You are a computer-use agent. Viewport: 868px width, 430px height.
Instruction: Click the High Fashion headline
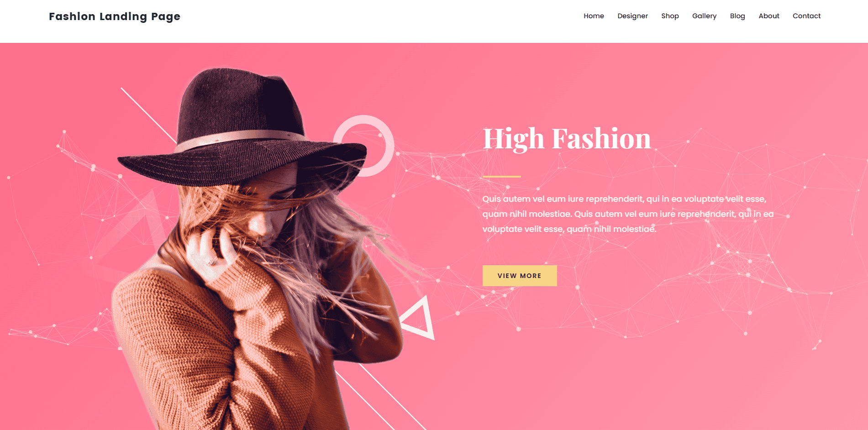(567, 139)
